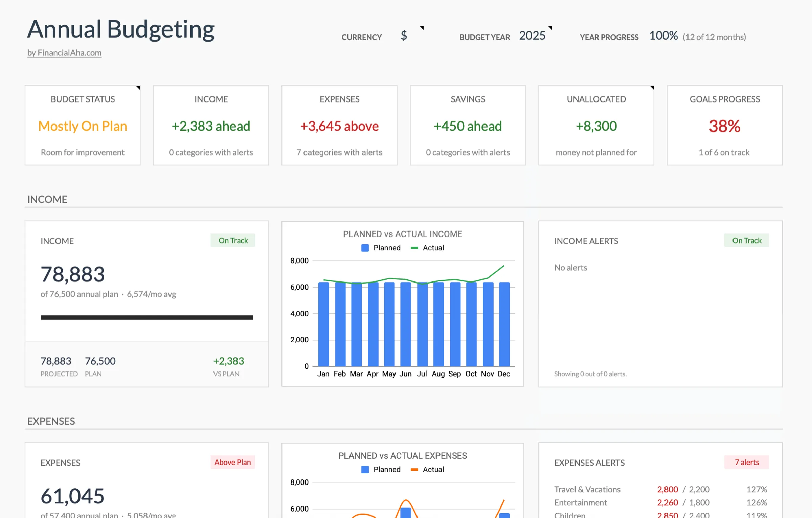812x518 pixels.
Task: Click the Income progress bar
Action: point(146,317)
